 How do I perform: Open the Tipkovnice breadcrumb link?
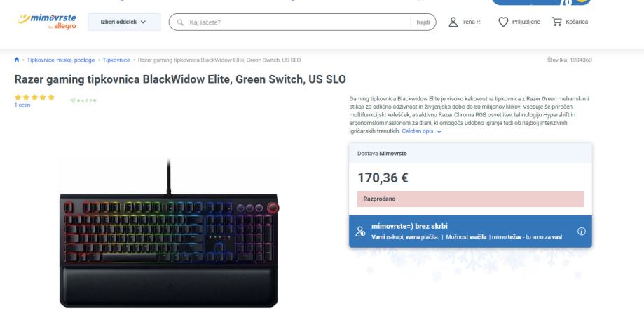point(116,60)
